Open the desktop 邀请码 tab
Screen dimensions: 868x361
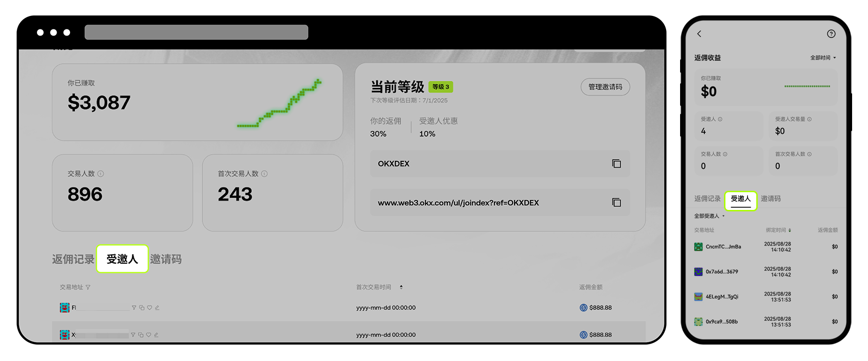(x=165, y=259)
